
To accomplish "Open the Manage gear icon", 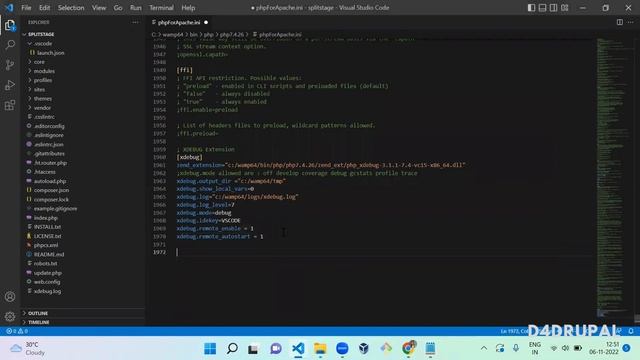I will click(10, 316).
